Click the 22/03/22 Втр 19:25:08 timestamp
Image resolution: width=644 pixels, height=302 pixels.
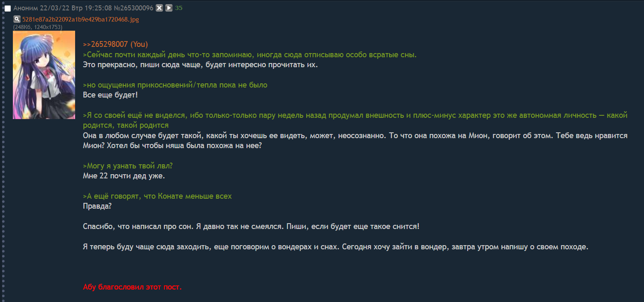(76, 8)
